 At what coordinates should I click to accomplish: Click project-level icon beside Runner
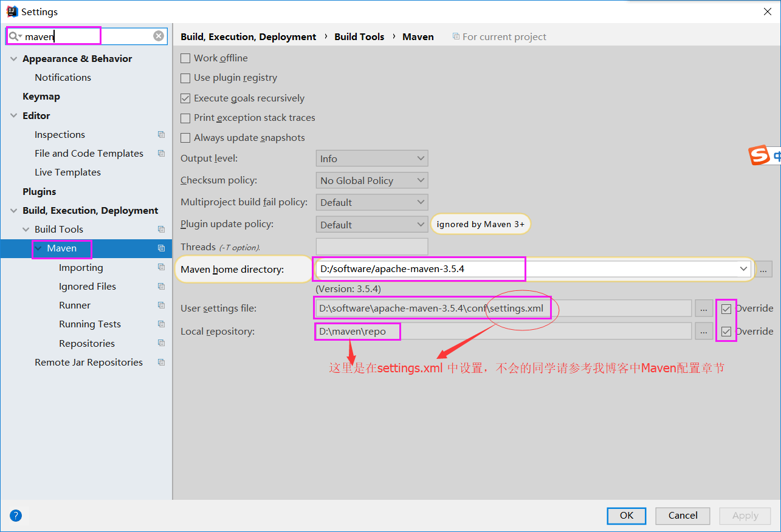pos(161,305)
